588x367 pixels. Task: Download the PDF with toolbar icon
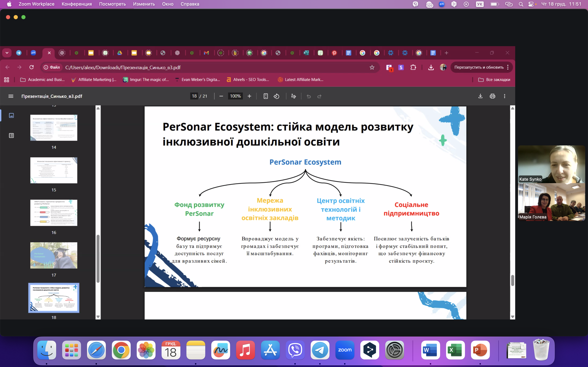pos(480,96)
